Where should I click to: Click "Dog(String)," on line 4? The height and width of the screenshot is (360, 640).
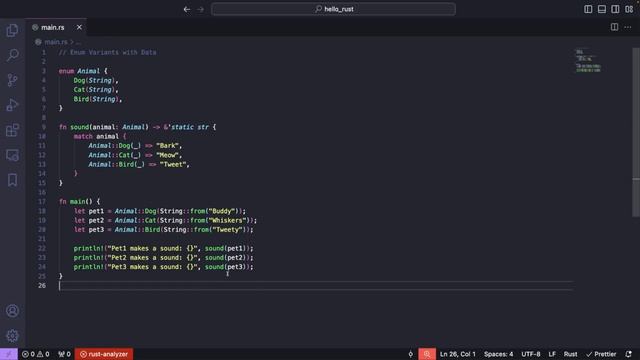pos(96,80)
